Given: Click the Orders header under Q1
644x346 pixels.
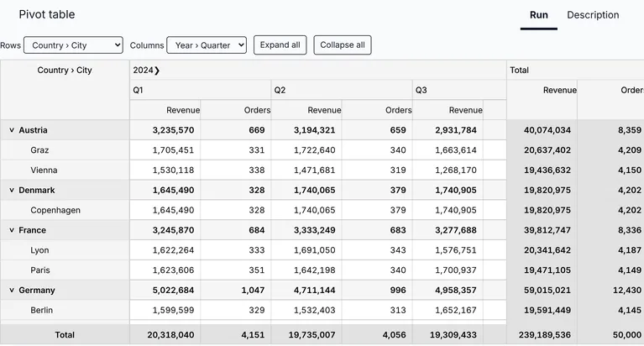Looking at the screenshot, I should [236, 110].
